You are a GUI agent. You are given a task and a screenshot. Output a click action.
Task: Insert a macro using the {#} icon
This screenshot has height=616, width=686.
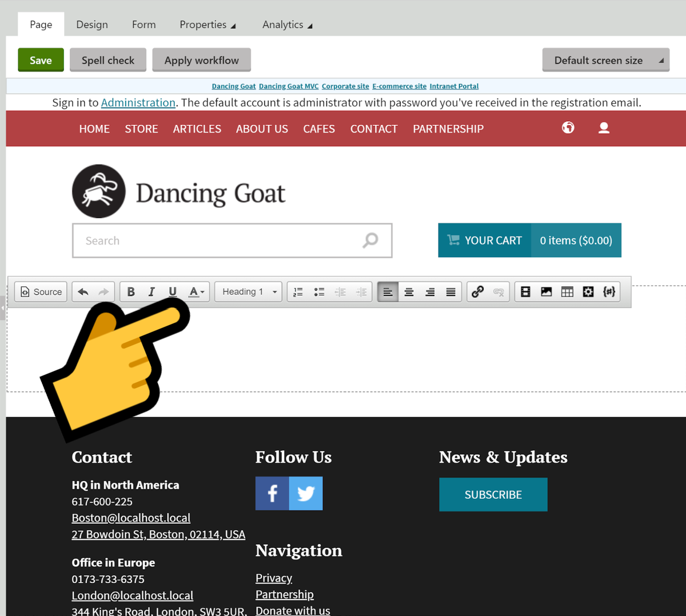tap(609, 291)
